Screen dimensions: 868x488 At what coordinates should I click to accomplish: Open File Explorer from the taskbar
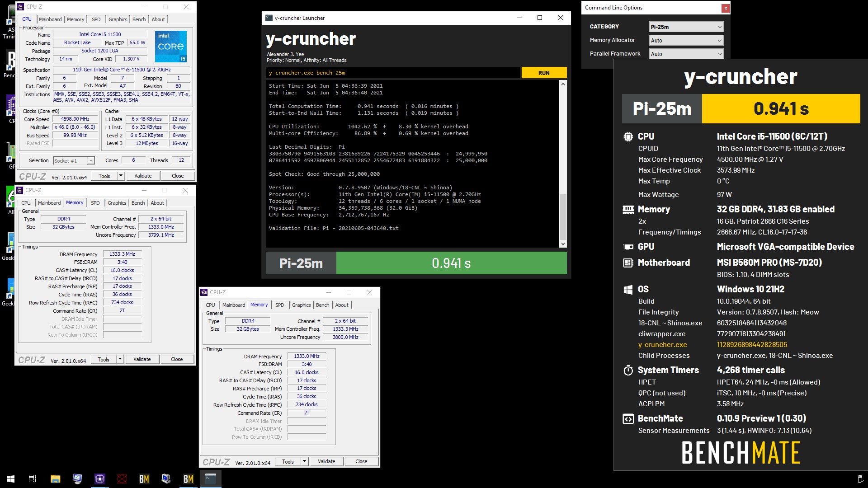tap(55, 479)
